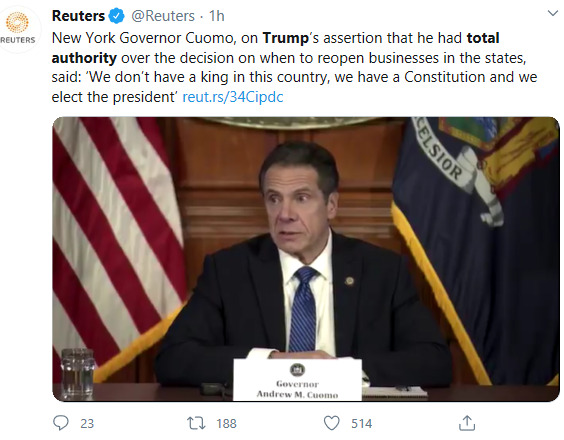Click the retweet arrows icon
The image size is (564, 440).
tap(196, 423)
